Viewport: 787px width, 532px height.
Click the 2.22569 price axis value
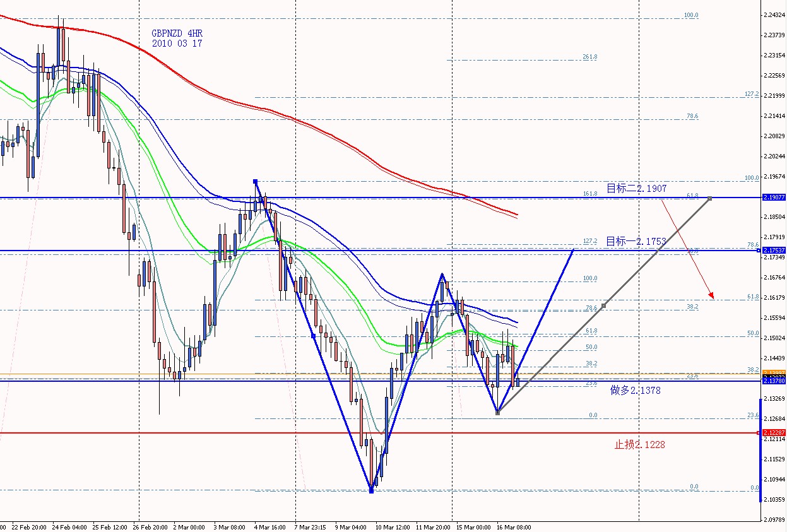tap(773, 75)
